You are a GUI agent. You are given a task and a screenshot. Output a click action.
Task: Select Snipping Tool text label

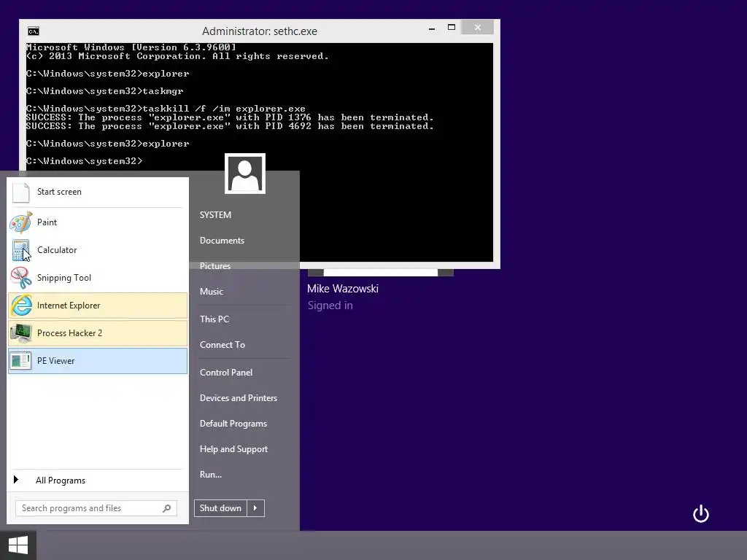click(64, 278)
